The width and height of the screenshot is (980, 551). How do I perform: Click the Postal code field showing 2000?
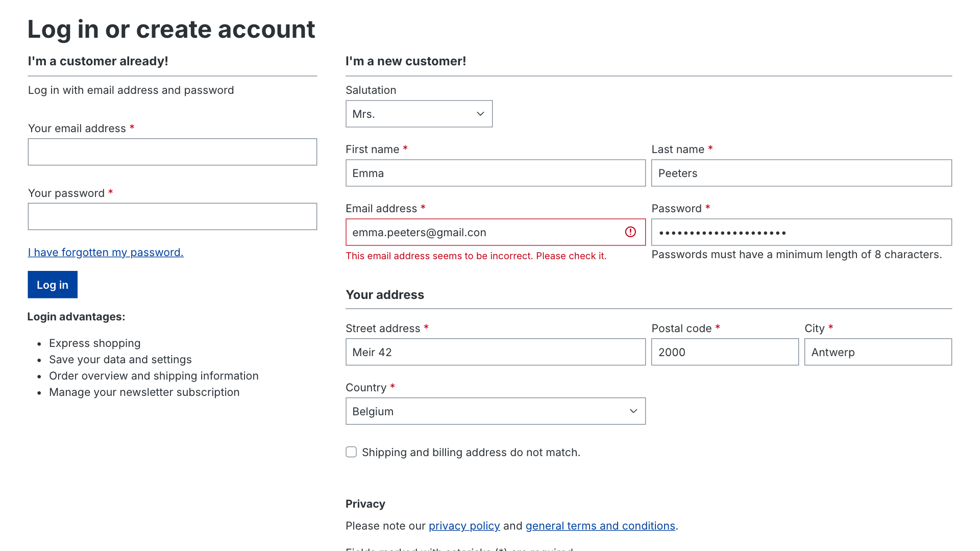725,352
